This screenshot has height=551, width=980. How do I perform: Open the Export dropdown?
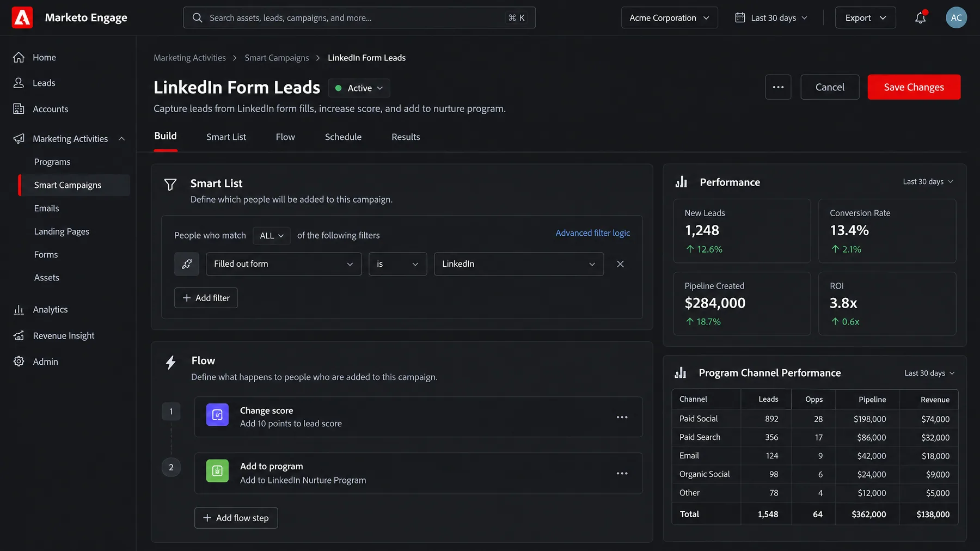(866, 17)
